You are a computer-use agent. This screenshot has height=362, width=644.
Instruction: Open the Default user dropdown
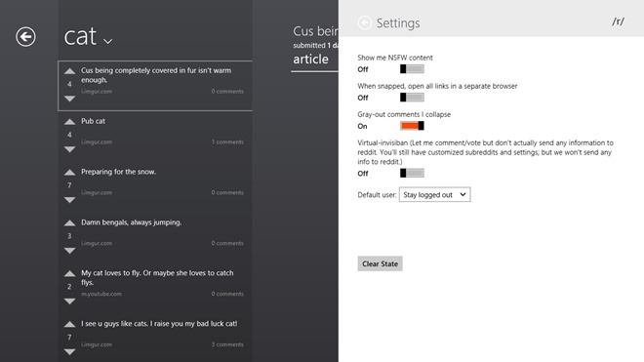434,195
